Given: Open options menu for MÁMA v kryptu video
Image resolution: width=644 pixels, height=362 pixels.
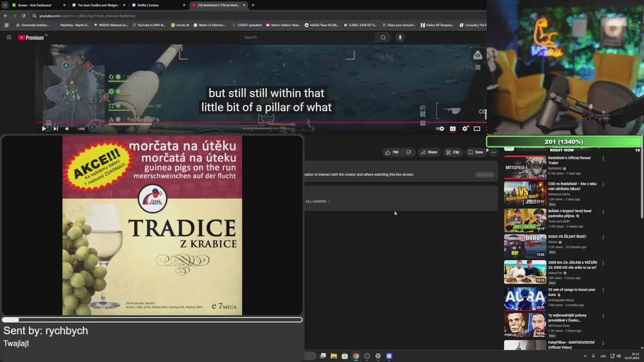Looking at the screenshot, I should click(603, 212).
